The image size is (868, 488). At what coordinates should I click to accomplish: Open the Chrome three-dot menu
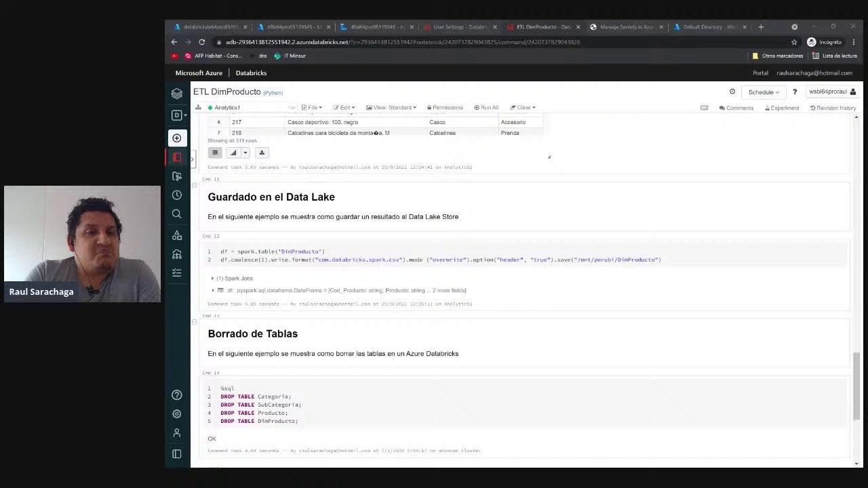tap(854, 42)
